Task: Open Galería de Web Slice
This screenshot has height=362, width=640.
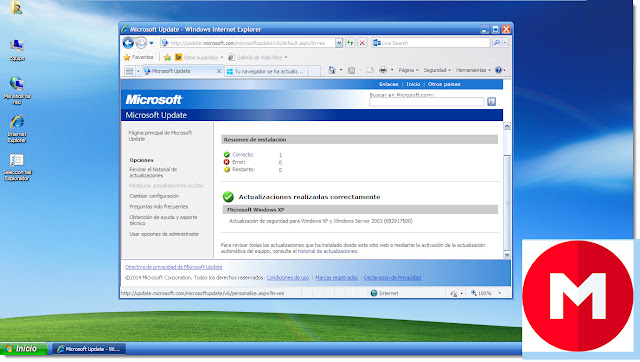Action: coord(258,58)
